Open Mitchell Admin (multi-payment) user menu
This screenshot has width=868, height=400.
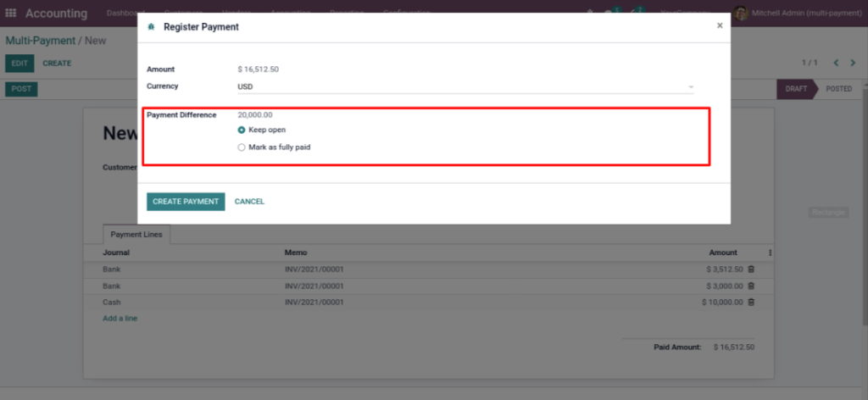(x=798, y=13)
